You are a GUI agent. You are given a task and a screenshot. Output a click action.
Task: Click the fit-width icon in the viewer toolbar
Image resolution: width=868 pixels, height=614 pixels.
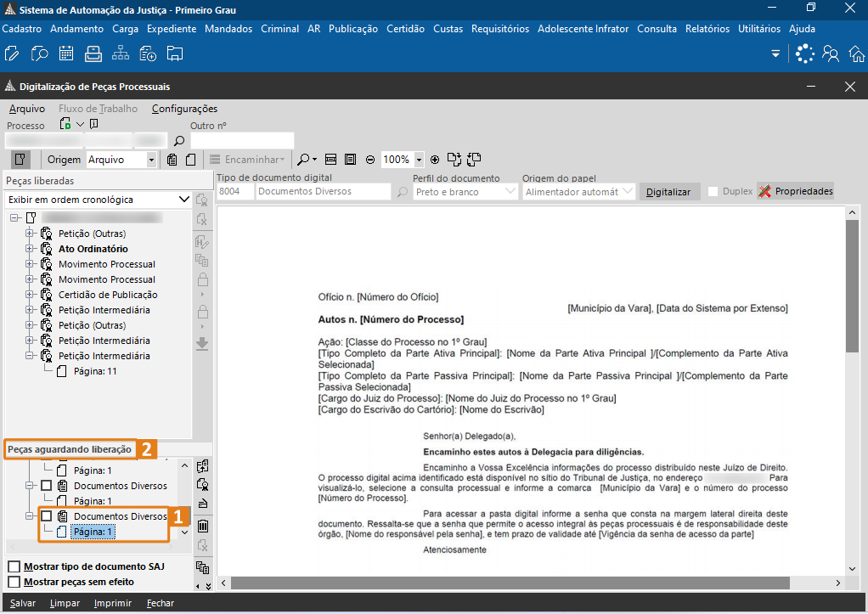[x=330, y=160]
